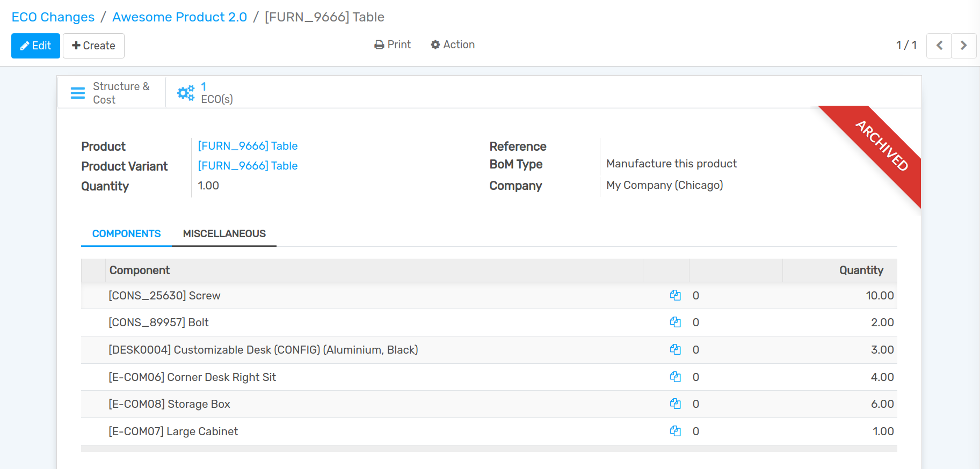Click attachments icon for Customizable Desk row

tap(675, 350)
